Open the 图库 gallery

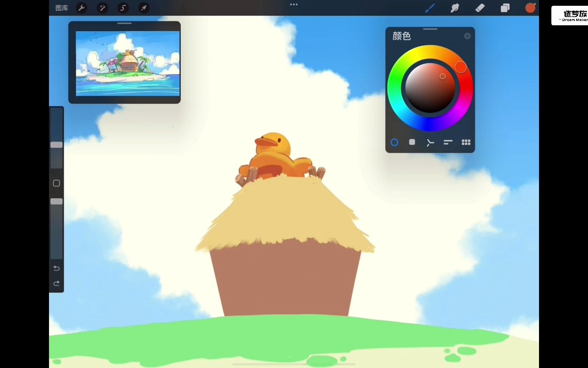(62, 8)
